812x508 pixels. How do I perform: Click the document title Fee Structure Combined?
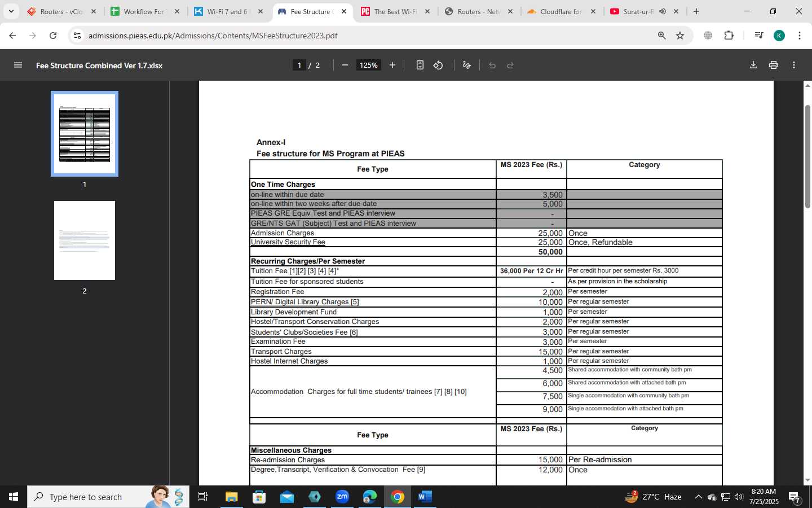coord(99,65)
